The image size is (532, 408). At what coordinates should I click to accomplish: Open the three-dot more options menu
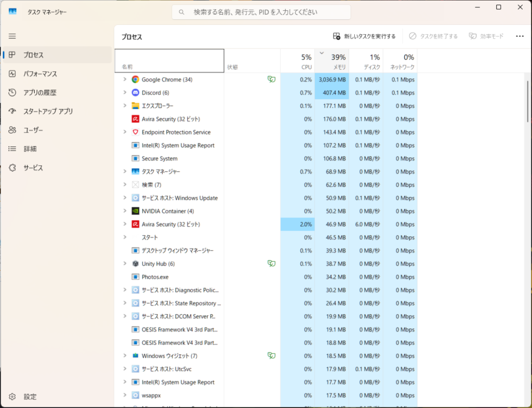point(520,36)
